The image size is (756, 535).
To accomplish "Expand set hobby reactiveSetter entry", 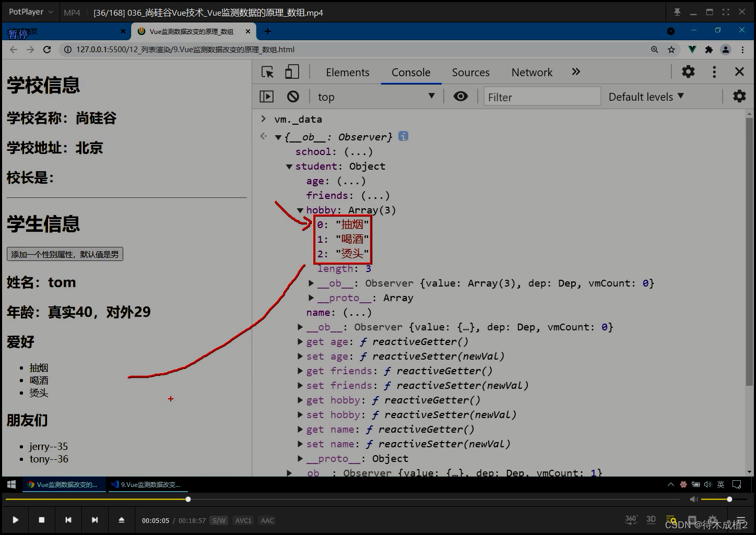I will (x=300, y=415).
